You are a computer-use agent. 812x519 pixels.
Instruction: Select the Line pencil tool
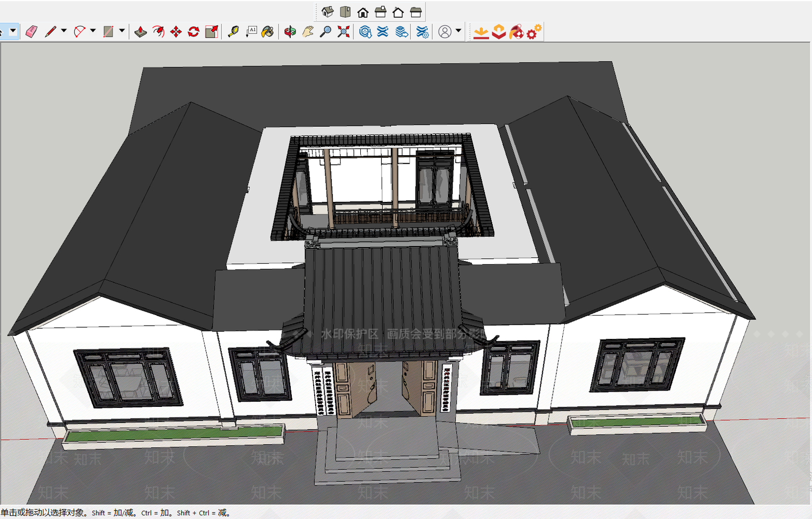point(50,31)
